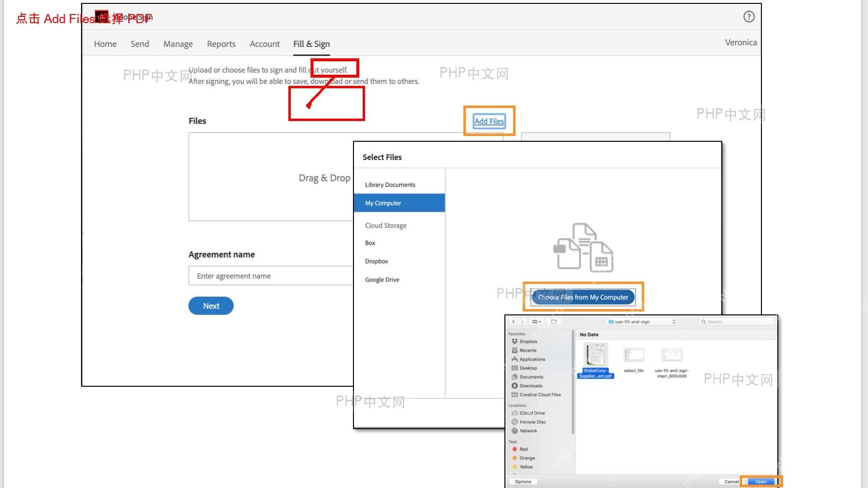The width and height of the screenshot is (868, 488).
Task: Click the files illustration icon in Select Files
Action: coord(583,247)
